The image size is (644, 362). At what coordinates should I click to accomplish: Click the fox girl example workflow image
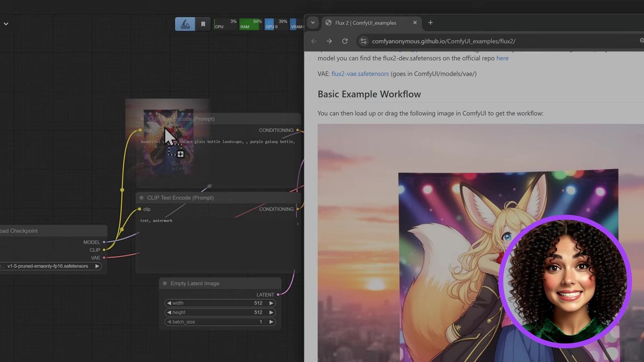coord(480,243)
